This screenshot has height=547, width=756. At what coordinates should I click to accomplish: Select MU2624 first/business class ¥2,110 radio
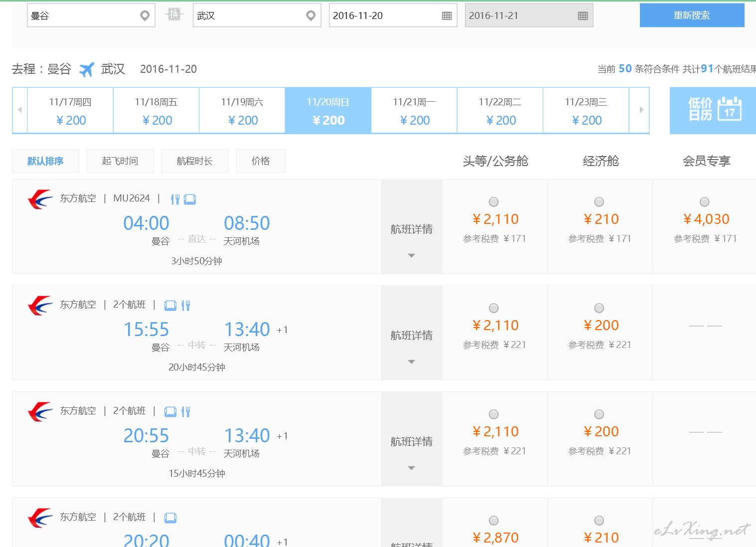click(x=494, y=202)
